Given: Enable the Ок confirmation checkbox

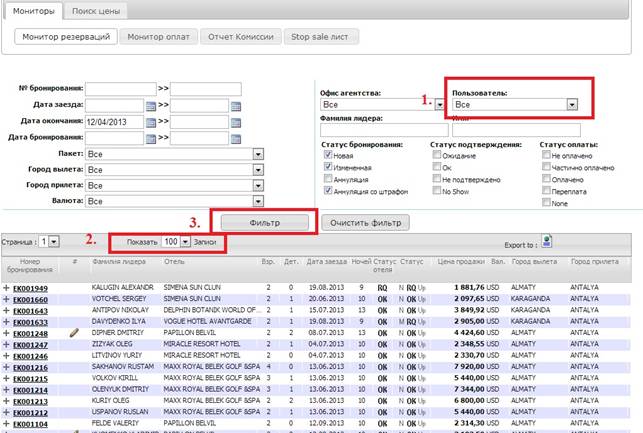Looking at the screenshot, I should coord(437,166).
